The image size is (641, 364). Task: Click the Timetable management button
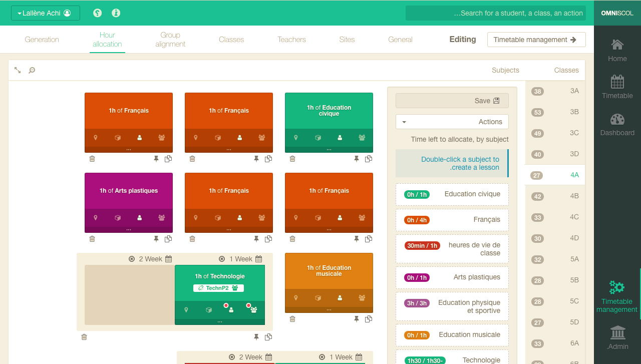click(536, 40)
